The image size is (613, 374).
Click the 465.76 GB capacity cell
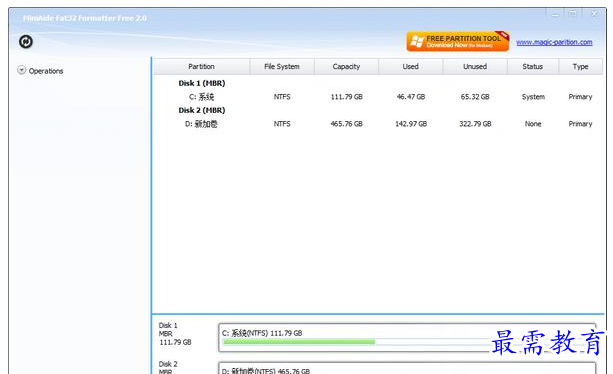(x=346, y=124)
